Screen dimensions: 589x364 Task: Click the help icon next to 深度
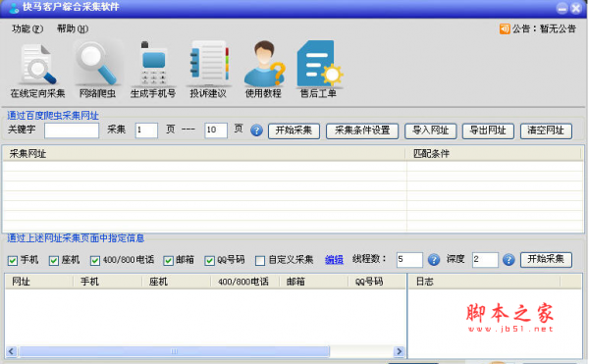[x=509, y=259]
